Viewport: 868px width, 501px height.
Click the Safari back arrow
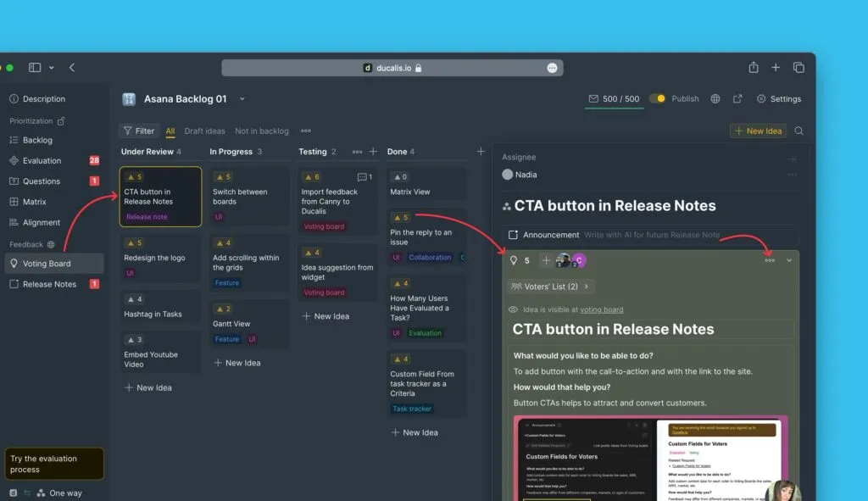72,68
